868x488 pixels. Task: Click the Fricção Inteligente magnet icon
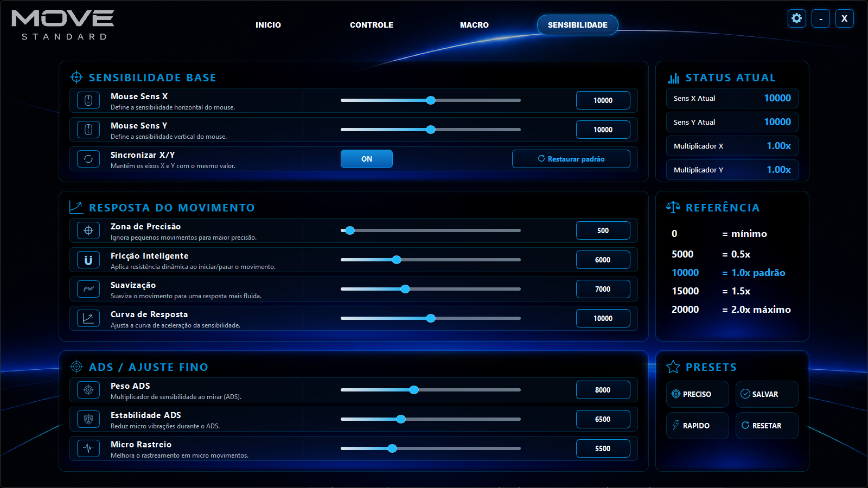click(88, 260)
